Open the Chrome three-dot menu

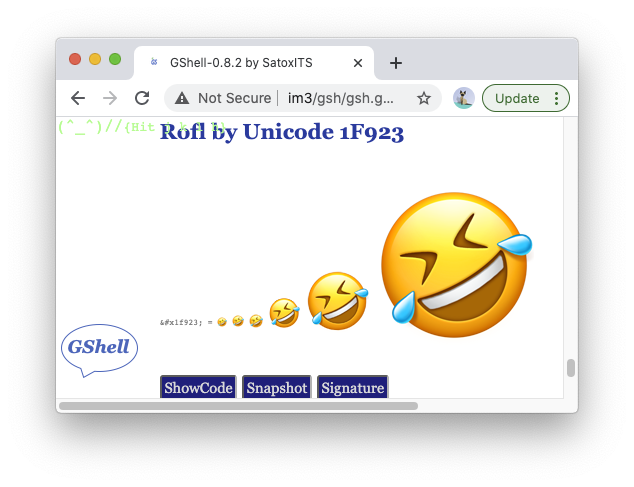click(557, 98)
